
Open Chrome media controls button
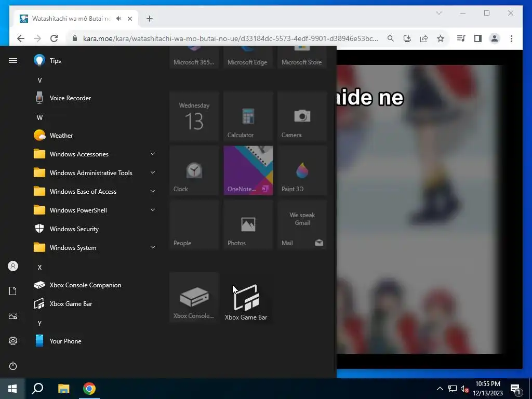coord(461,38)
